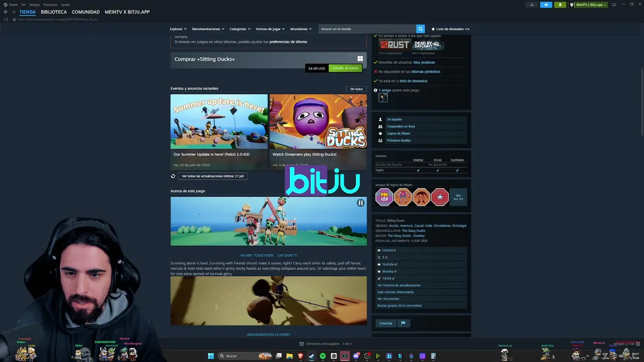Open the preferencias de idioma link
This screenshot has width=644, height=362.
(288, 42)
